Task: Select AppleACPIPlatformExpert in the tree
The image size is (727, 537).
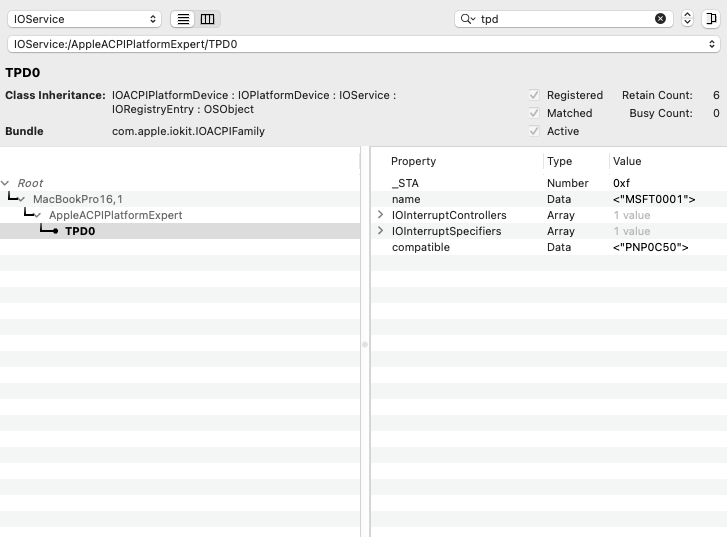Action: coord(115,215)
